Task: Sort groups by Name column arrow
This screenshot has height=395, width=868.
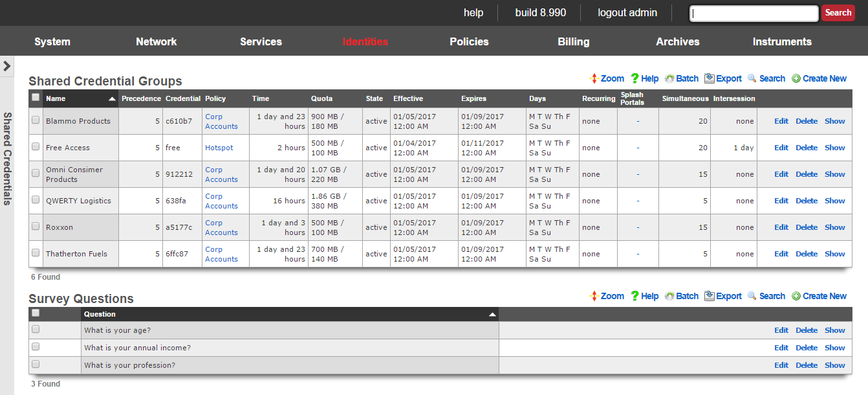Action: (112, 99)
